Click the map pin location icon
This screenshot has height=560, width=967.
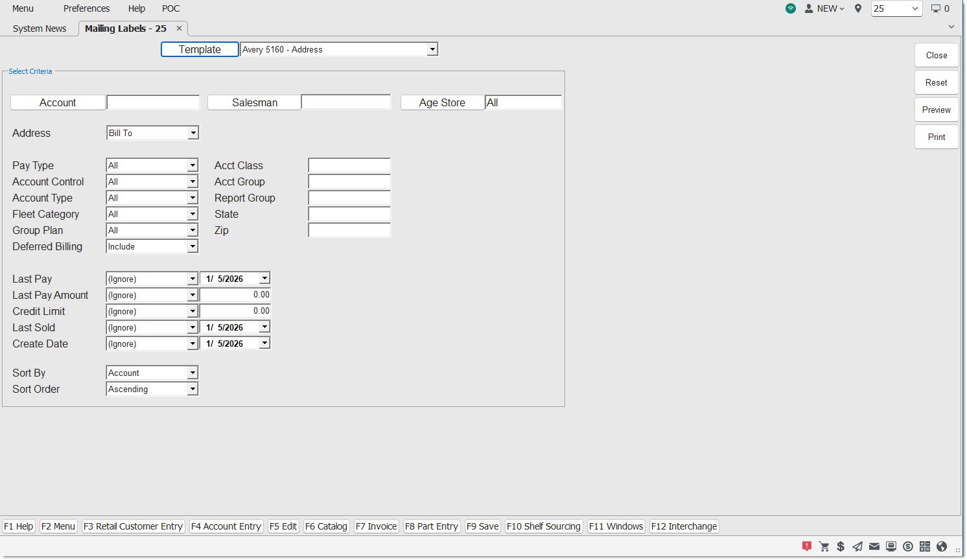click(x=858, y=8)
